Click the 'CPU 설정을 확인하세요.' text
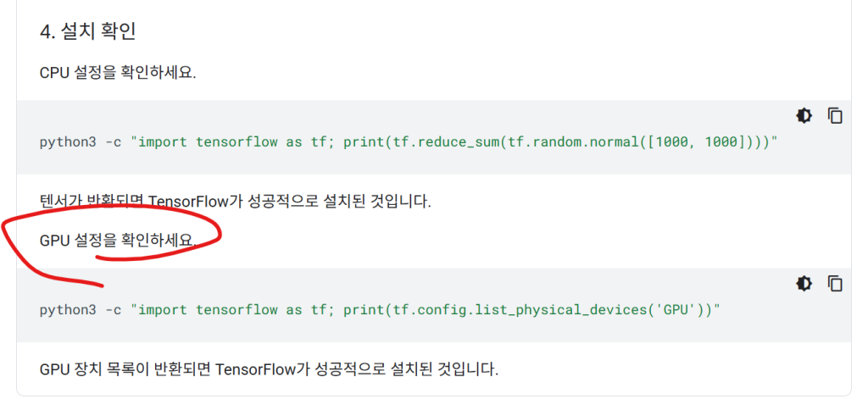The width and height of the screenshot is (868, 410). [x=118, y=72]
